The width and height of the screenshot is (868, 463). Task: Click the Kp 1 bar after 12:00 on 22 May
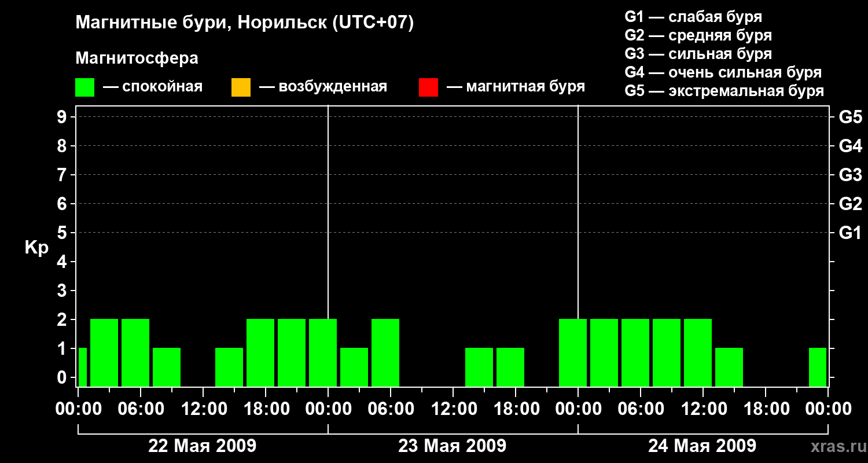coord(229,367)
